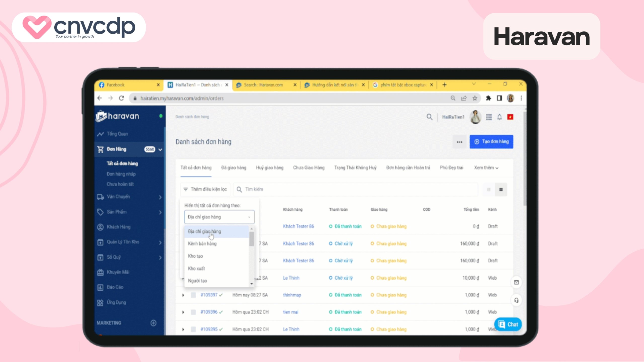Add a marketing channel plus icon

pyautogui.click(x=153, y=323)
